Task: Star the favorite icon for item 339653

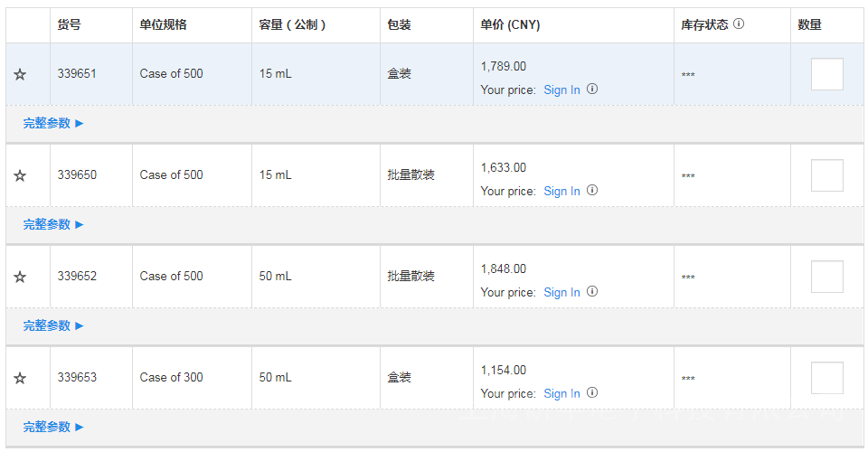Action: pyautogui.click(x=20, y=378)
